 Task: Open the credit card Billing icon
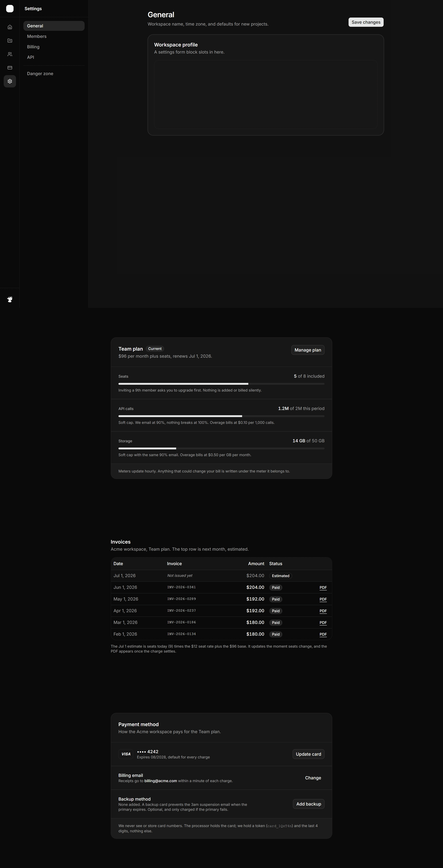(10, 68)
